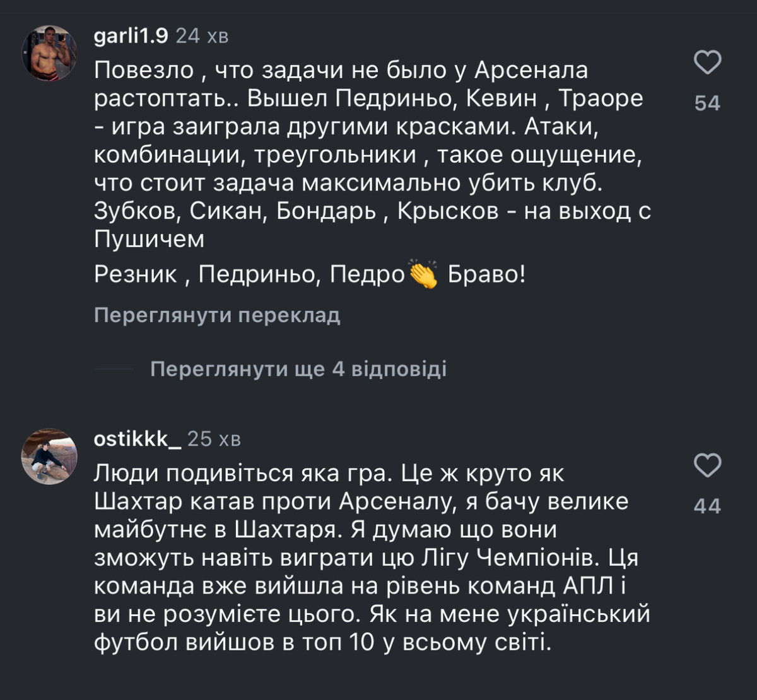
Task: Click the clapping hands emoji
Action: click(x=423, y=275)
